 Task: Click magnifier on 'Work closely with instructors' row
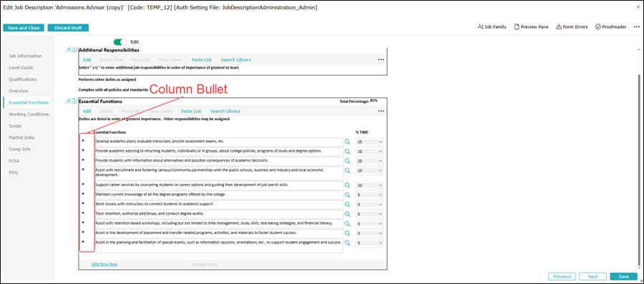348,205
